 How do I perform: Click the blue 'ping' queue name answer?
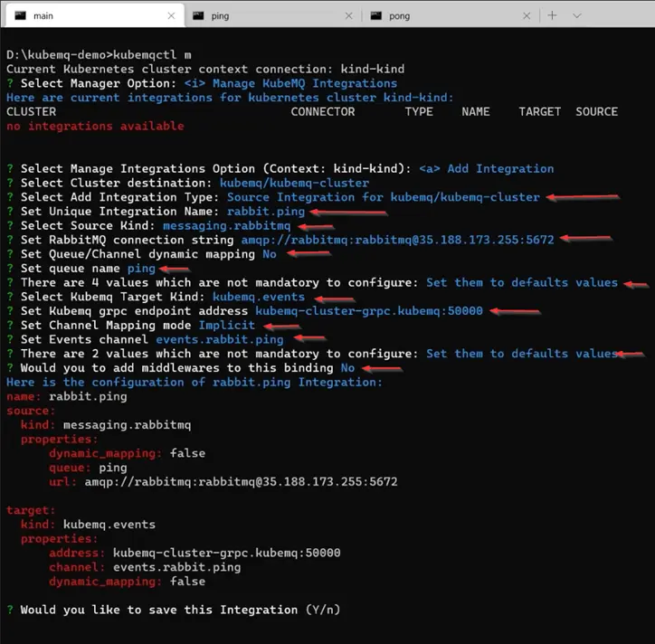[141, 268]
